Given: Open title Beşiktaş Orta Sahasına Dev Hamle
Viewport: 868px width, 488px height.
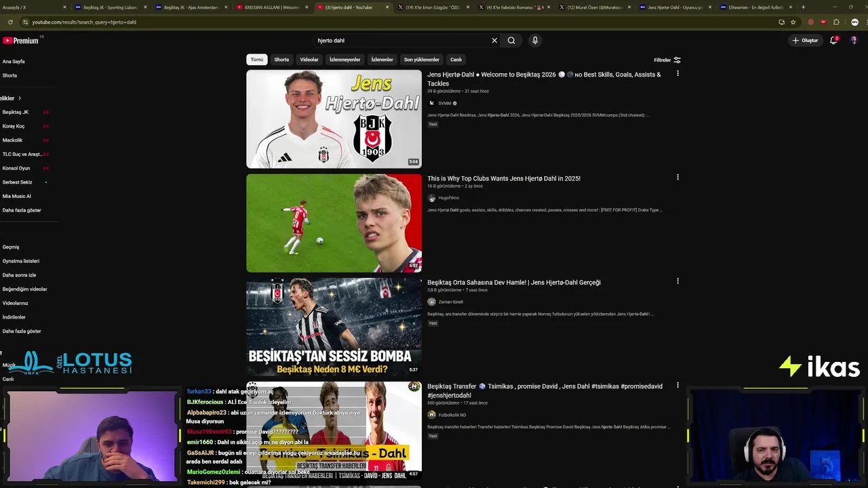Looking at the screenshot, I should (x=514, y=282).
